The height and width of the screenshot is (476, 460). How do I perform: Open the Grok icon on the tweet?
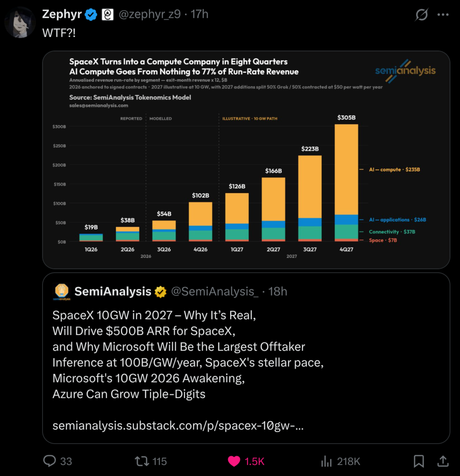(421, 14)
